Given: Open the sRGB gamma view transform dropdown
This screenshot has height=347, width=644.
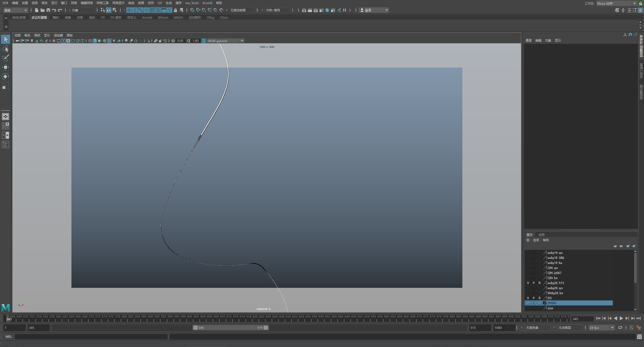Looking at the screenshot, I should click(225, 41).
